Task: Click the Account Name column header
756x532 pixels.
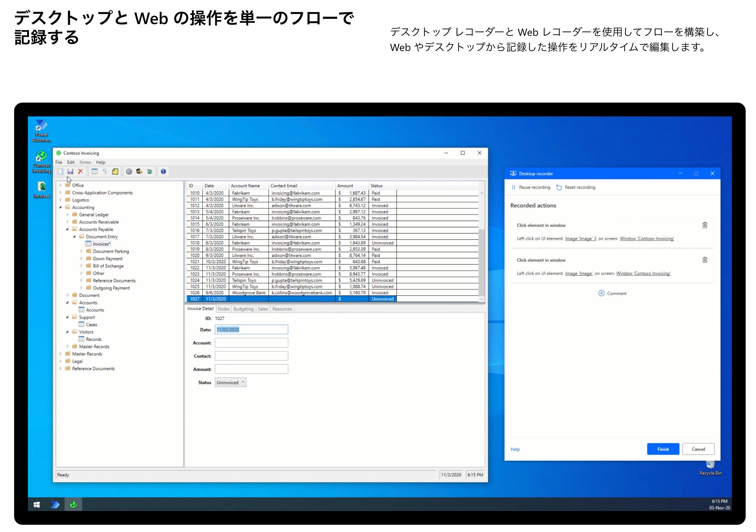Action: point(248,186)
